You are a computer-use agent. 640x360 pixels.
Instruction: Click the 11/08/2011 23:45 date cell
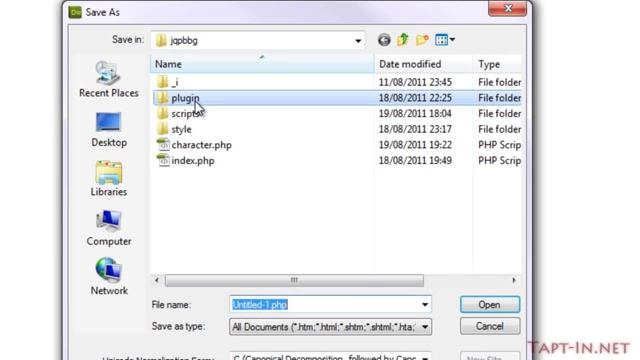point(415,82)
